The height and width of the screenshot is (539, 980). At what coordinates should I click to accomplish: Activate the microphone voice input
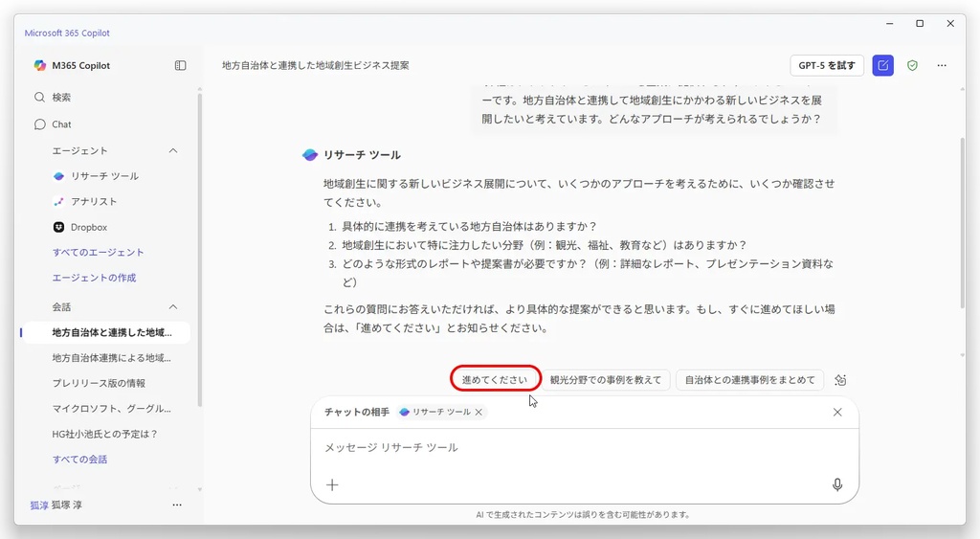click(837, 484)
